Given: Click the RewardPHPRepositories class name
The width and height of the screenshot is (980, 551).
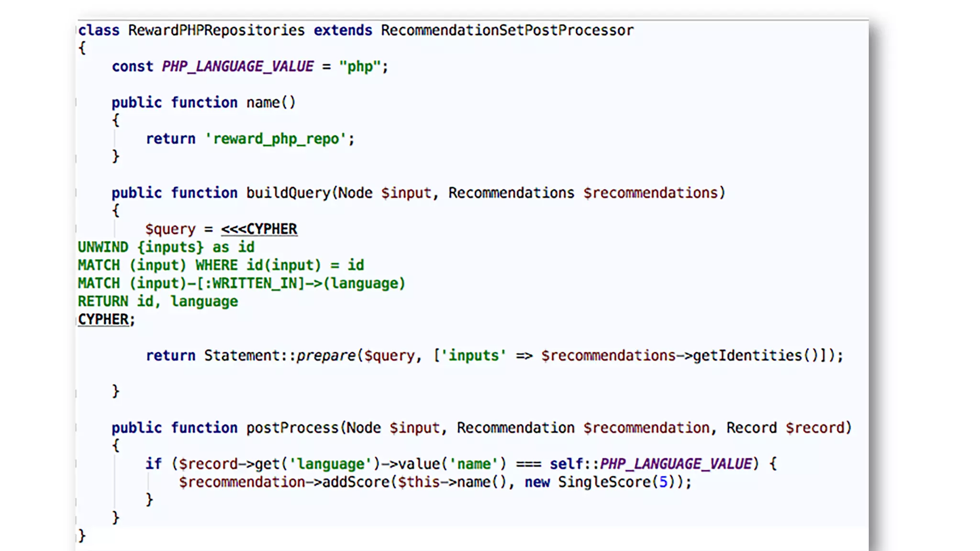Looking at the screenshot, I should [216, 30].
